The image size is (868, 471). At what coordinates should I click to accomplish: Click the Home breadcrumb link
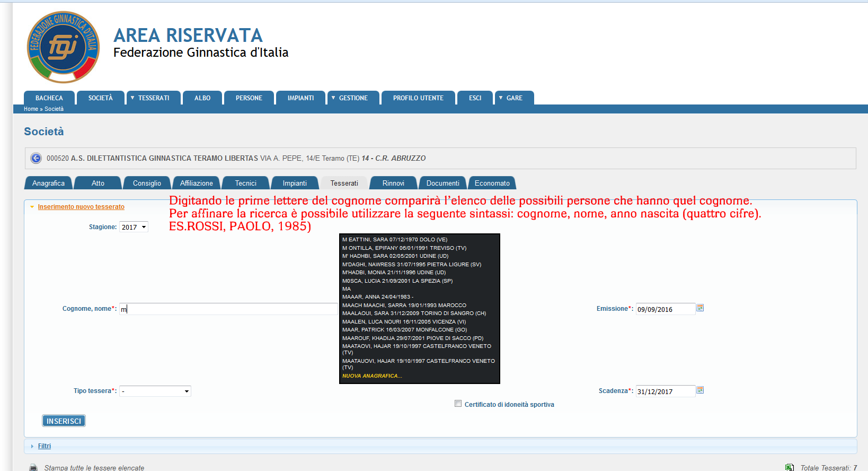point(31,109)
